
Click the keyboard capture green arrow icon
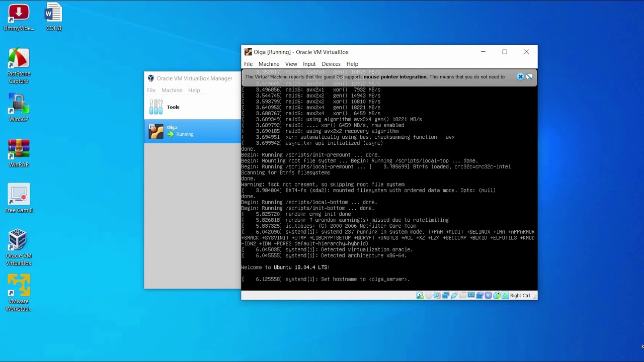pos(505,296)
